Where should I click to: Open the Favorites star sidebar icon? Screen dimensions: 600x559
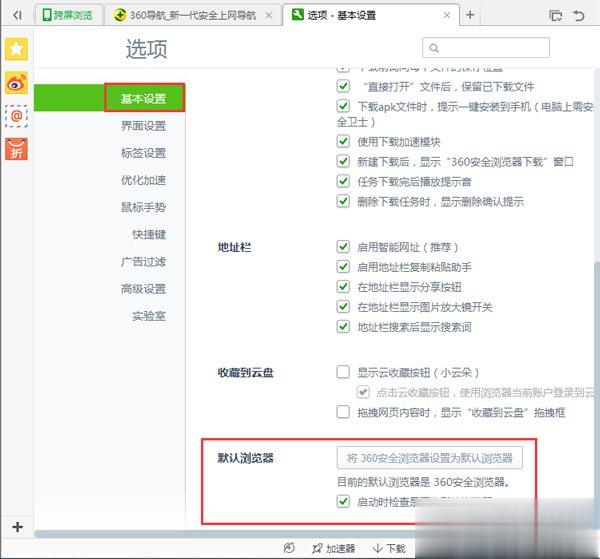pyautogui.click(x=16, y=49)
